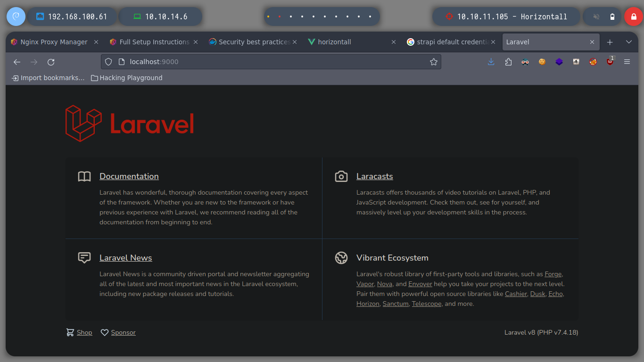
Task: Open the uBlock Origin shield icon
Action: click(x=610, y=61)
